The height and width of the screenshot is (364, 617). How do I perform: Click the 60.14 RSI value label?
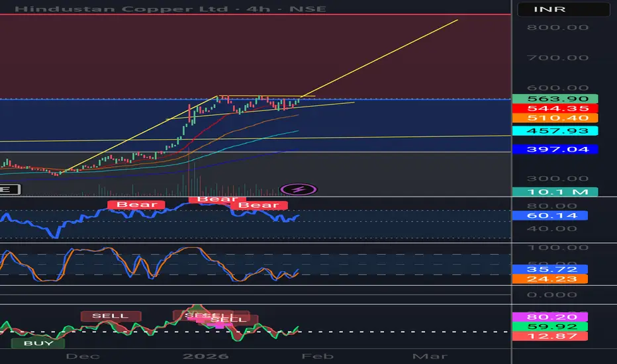coord(550,215)
